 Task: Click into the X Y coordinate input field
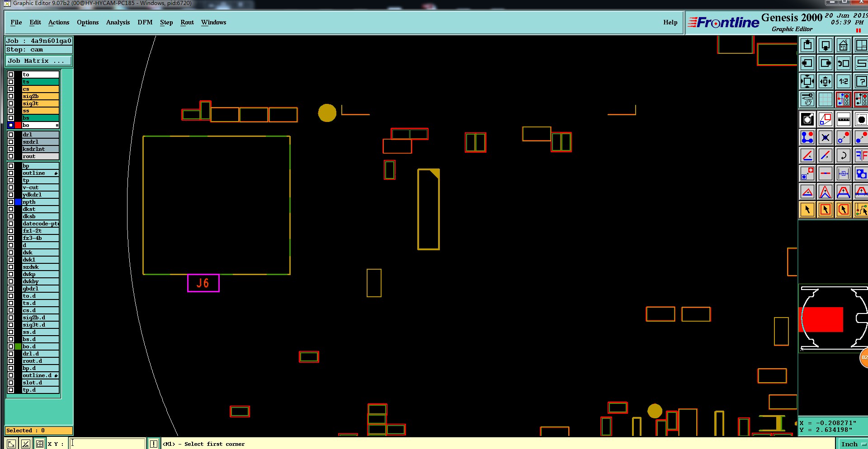point(108,444)
